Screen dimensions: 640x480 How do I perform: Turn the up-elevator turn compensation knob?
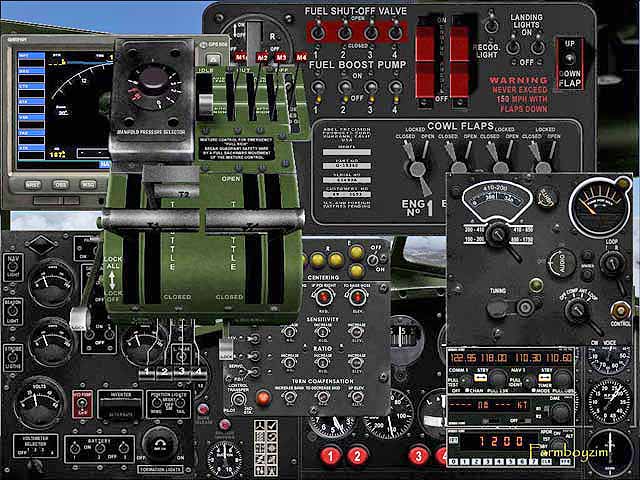click(x=357, y=396)
